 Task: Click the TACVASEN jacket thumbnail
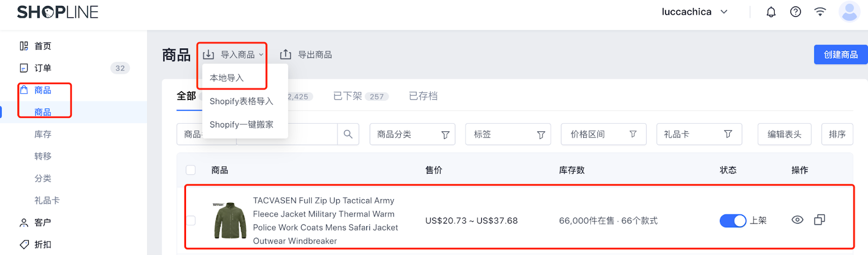tap(230, 220)
